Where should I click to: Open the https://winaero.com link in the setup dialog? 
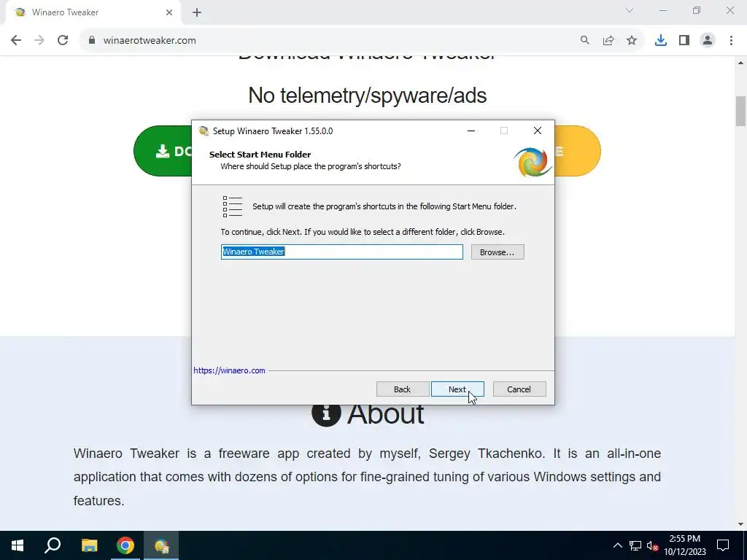click(x=229, y=370)
